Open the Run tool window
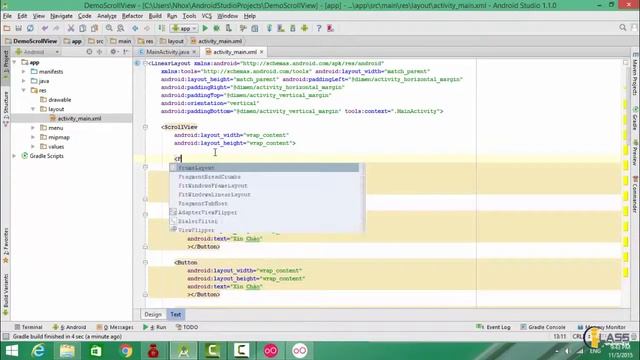Screen dimensions: 640x360 [x=154, y=327]
